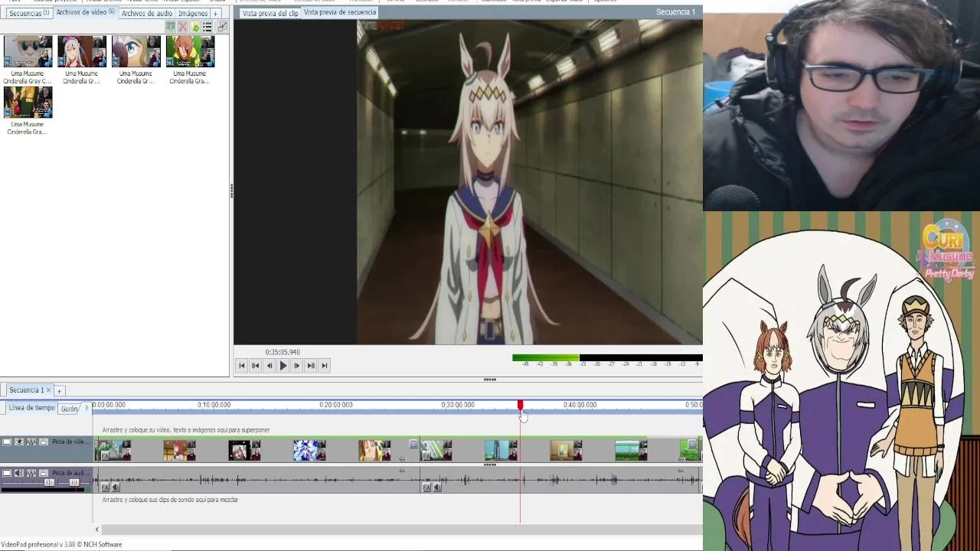This screenshot has width=980, height=551.
Task: Select the third Uma Musume video thumbnail
Action: tap(136, 52)
